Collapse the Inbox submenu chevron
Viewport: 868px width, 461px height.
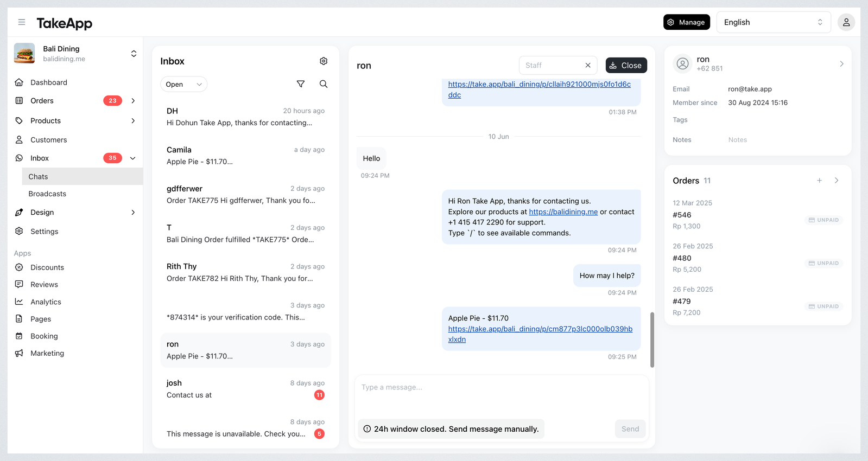pyautogui.click(x=133, y=158)
